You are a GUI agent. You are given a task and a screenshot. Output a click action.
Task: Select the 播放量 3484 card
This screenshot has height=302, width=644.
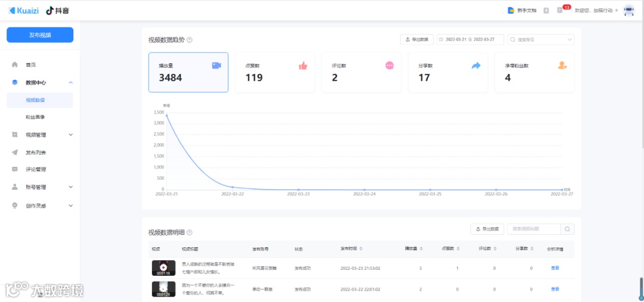(188, 72)
